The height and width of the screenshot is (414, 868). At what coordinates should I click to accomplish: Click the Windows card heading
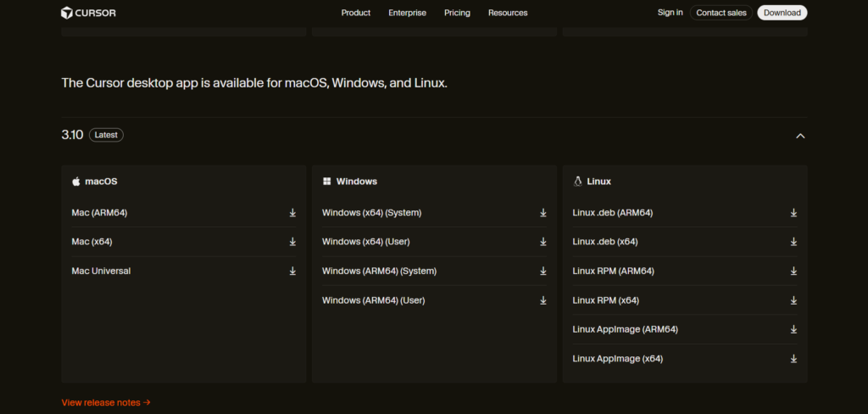coord(357,182)
